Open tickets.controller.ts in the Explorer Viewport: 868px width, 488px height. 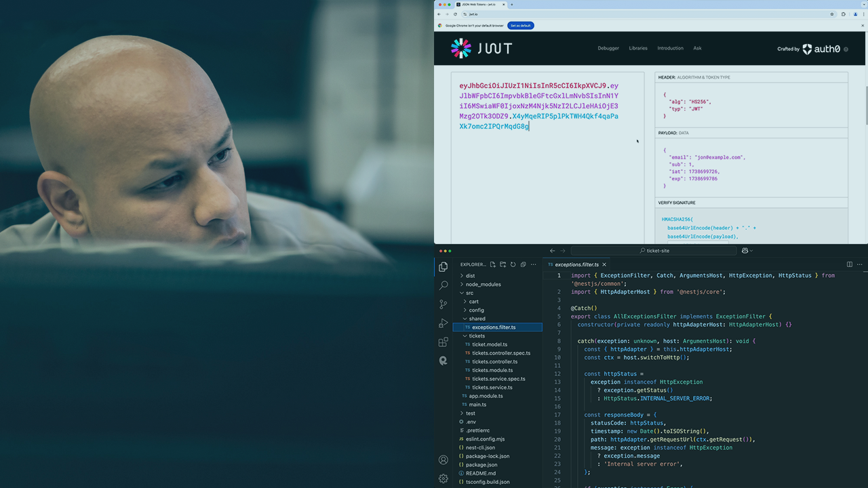coord(494,361)
